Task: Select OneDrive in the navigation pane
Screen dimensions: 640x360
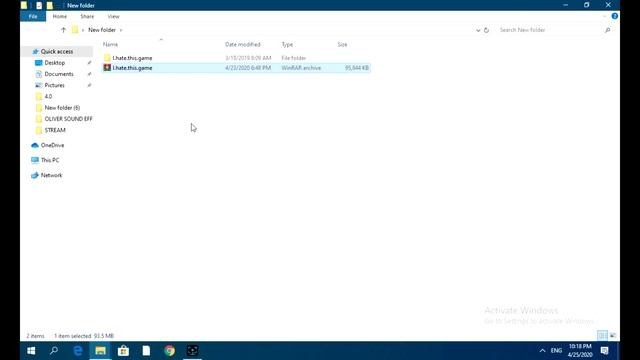Action: point(52,145)
